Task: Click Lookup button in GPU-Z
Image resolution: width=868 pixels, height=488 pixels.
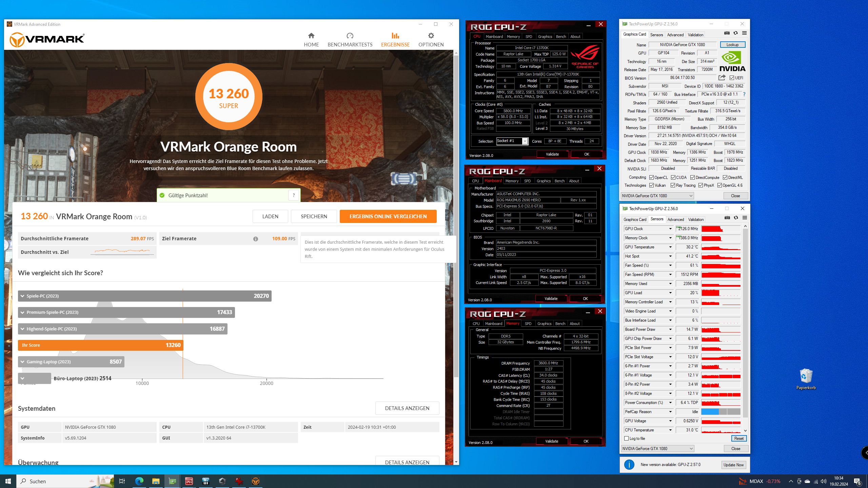Action: 732,45
